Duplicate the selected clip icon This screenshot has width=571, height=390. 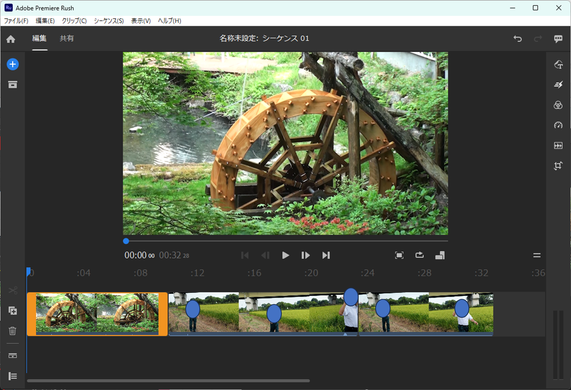point(13,311)
